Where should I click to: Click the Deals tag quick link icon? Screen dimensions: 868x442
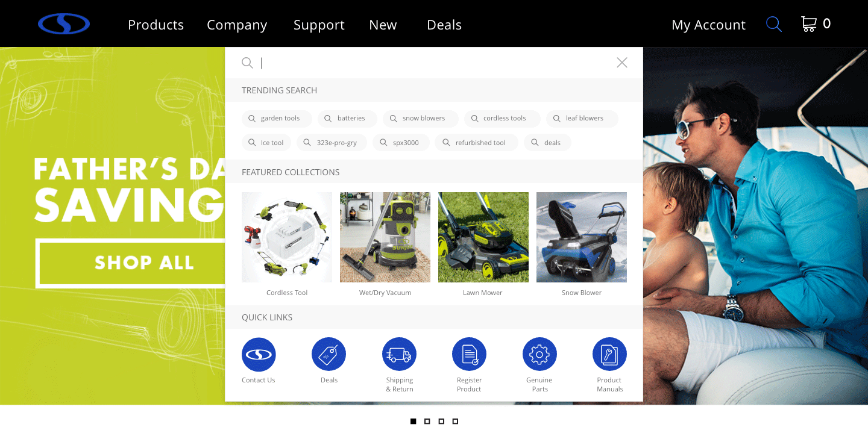329,354
